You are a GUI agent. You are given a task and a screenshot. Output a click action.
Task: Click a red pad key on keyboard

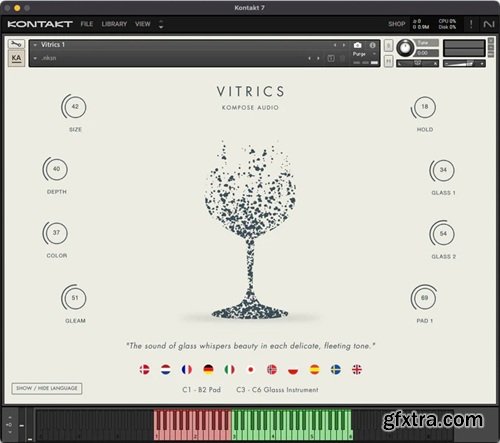pos(192,425)
